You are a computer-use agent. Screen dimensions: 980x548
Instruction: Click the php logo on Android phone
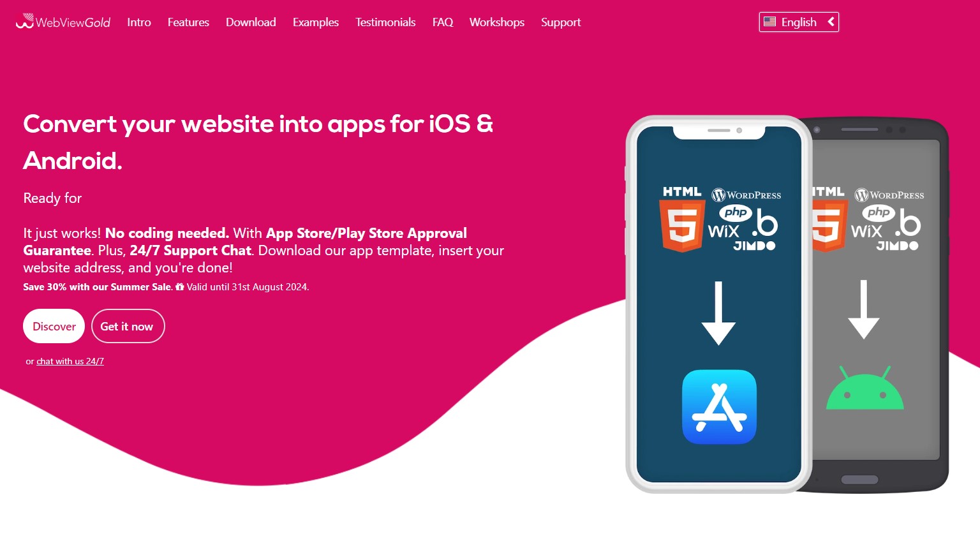(879, 212)
